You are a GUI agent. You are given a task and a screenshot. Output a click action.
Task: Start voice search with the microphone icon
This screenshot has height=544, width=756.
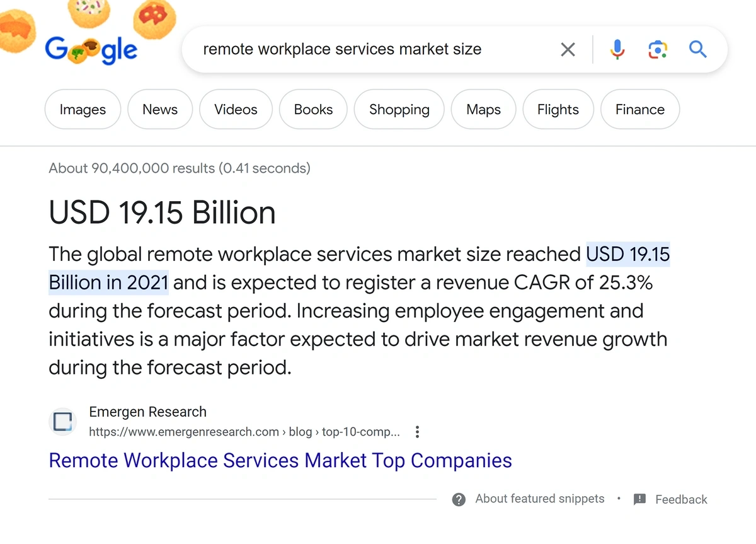click(617, 49)
